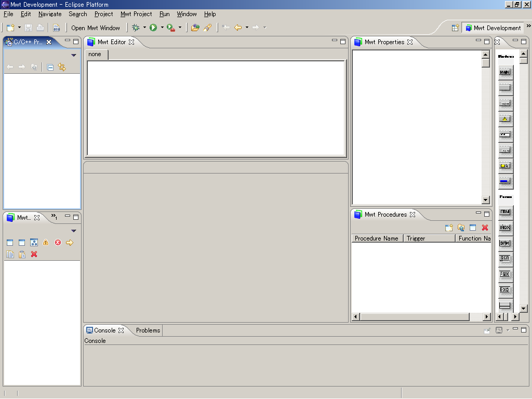This screenshot has width=532, height=399.
Task: Delete procedure using red X in Mwt Procedures
Action: [x=485, y=228]
